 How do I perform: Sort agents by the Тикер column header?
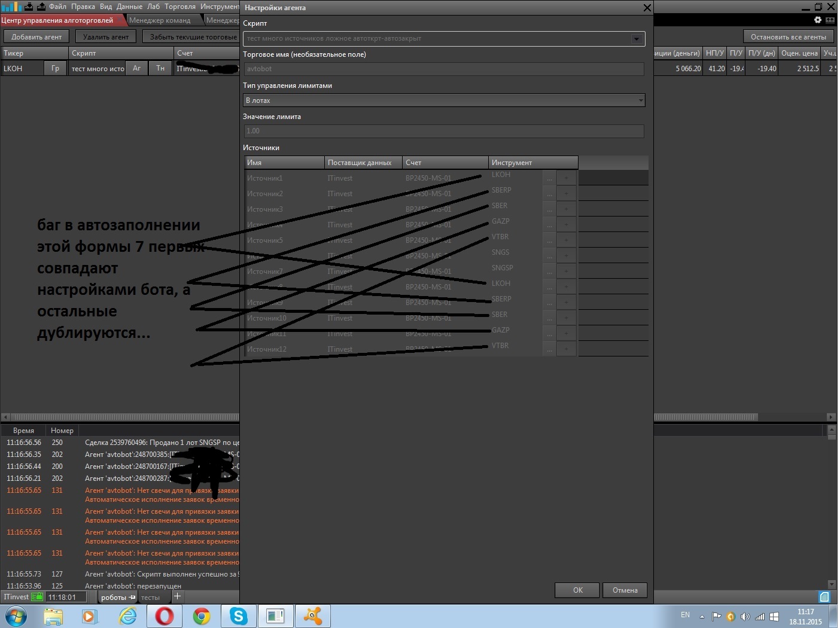[x=35, y=53]
